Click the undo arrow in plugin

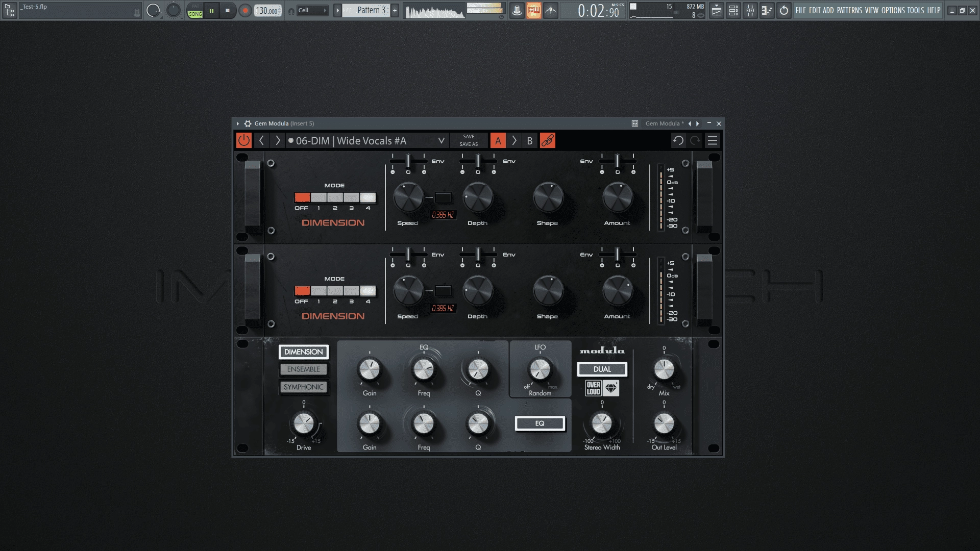678,140
